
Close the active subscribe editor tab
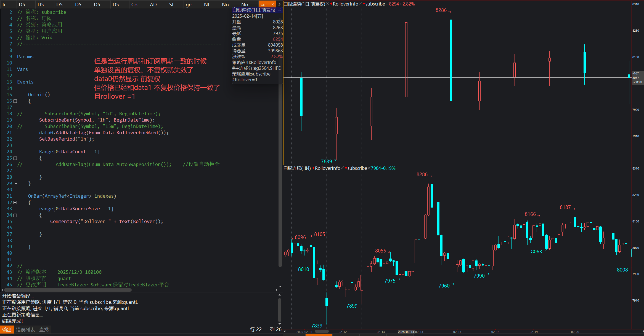[273, 4]
